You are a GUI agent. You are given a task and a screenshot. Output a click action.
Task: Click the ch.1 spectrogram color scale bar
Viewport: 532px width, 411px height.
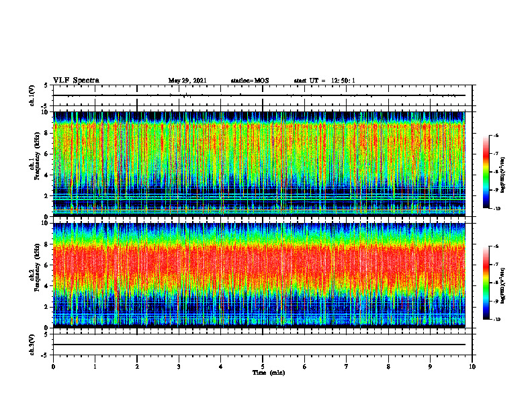coord(486,172)
